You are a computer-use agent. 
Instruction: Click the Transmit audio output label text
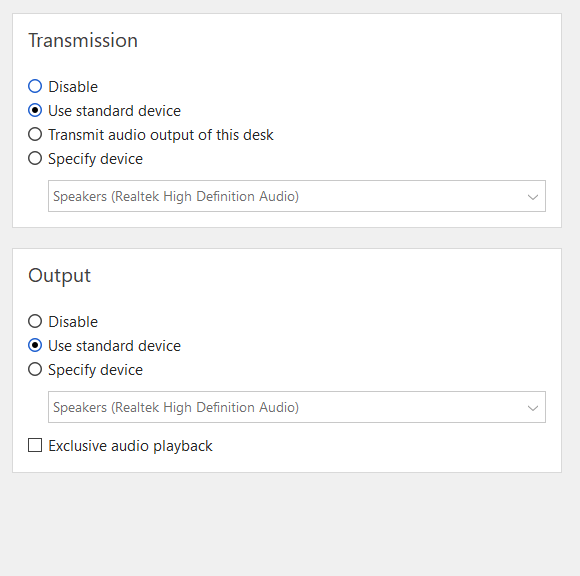[x=161, y=135]
